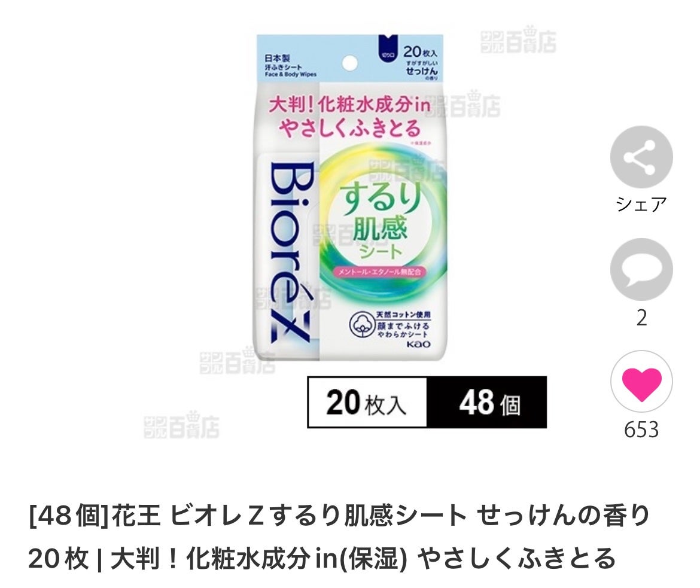Click the cotton flower icon on package

[x=361, y=326]
